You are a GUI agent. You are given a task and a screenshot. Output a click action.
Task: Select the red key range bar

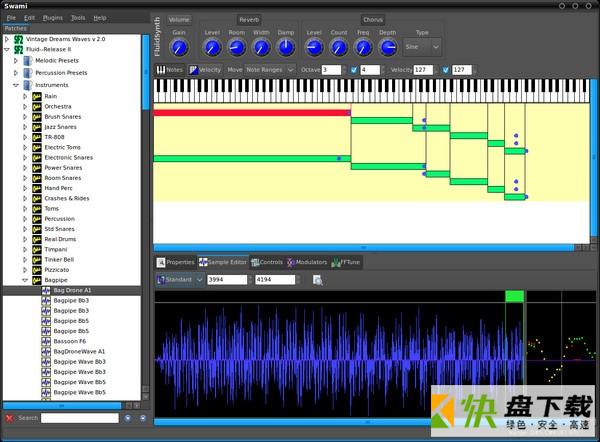tap(252, 113)
